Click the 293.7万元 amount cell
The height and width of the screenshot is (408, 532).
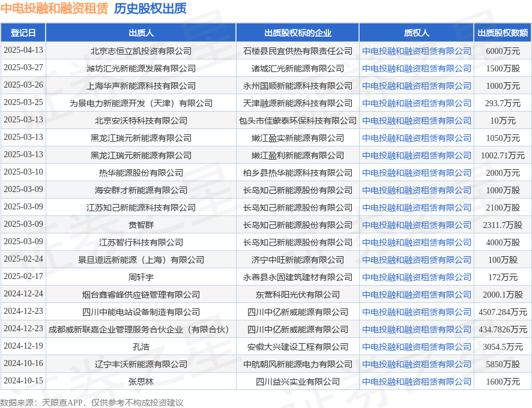coord(503,103)
